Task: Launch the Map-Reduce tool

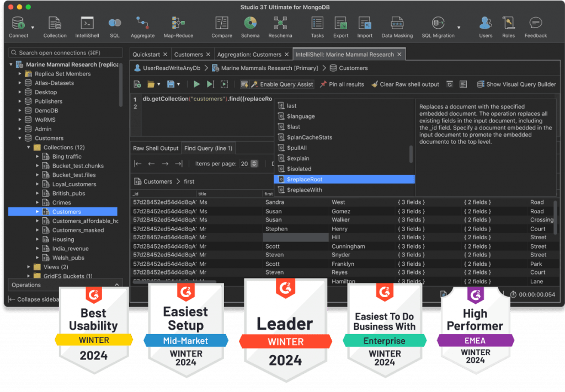Action: point(178,23)
